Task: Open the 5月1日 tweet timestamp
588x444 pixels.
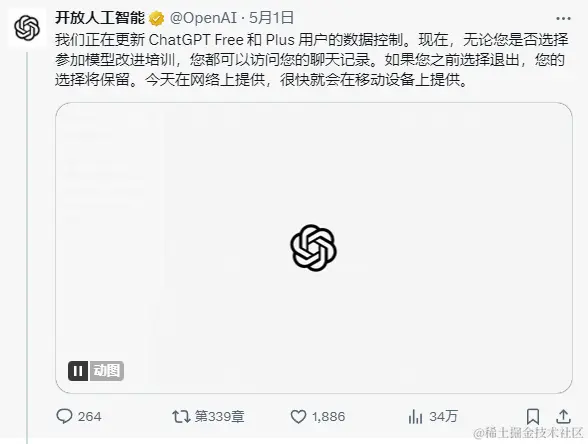Action: [272, 18]
